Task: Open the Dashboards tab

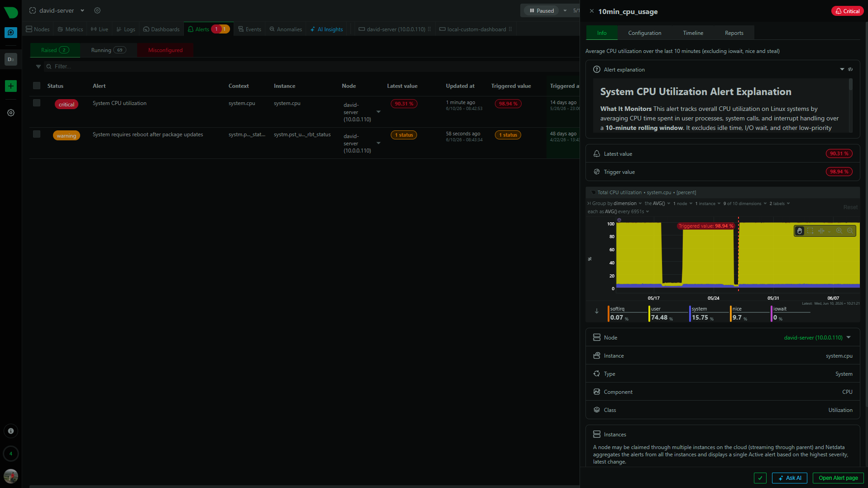Action: click(161, 29)
